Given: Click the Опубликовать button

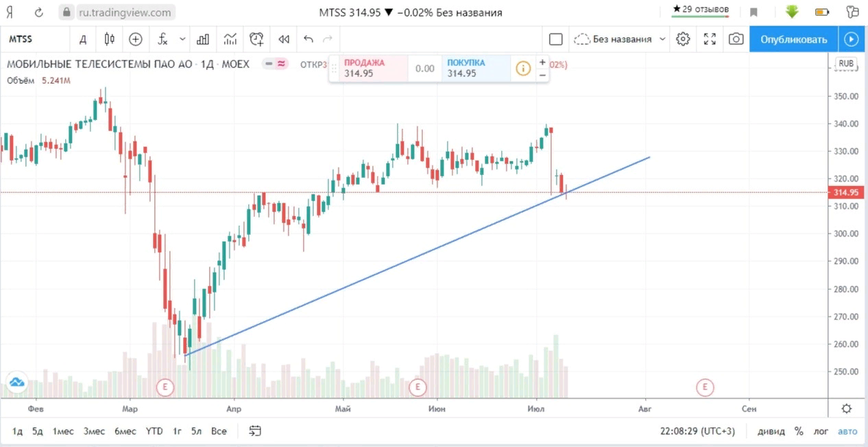Looking at the screenshot, I should pyautogui.click(x=793, y=39).
